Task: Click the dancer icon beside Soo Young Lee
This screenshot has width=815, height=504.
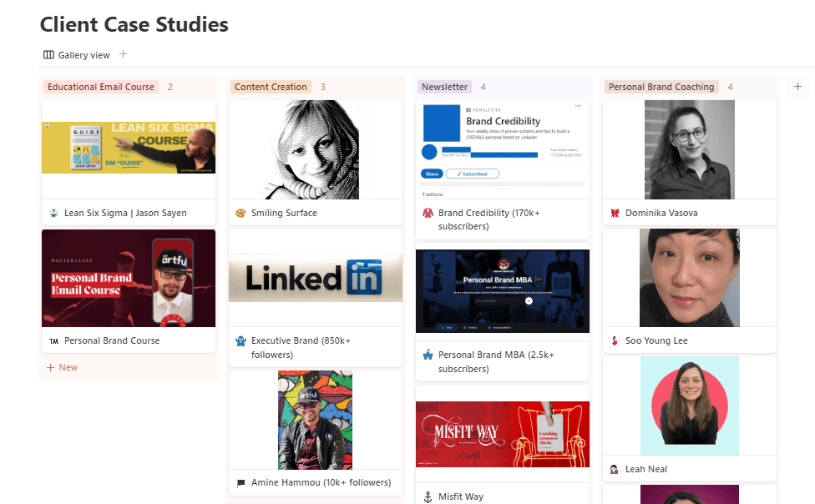Action: (x=615, y=340)
